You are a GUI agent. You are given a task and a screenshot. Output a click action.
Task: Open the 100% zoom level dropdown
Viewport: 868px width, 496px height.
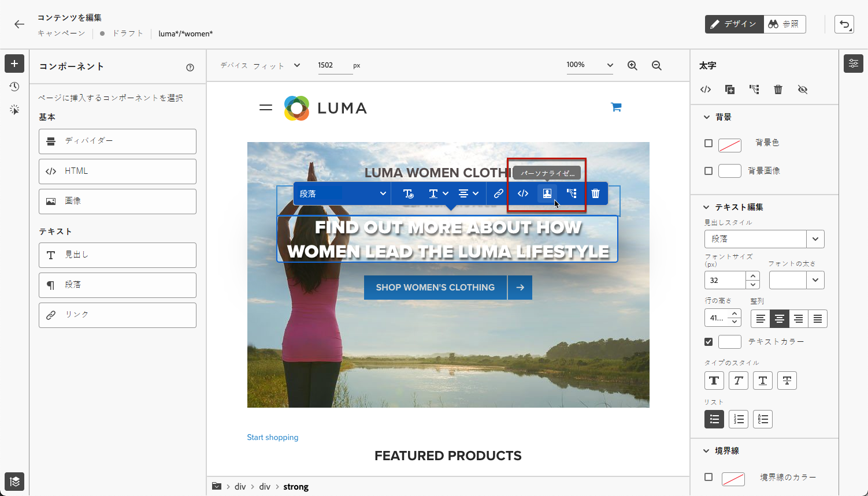pyautogui.click(x=590, y=65)
